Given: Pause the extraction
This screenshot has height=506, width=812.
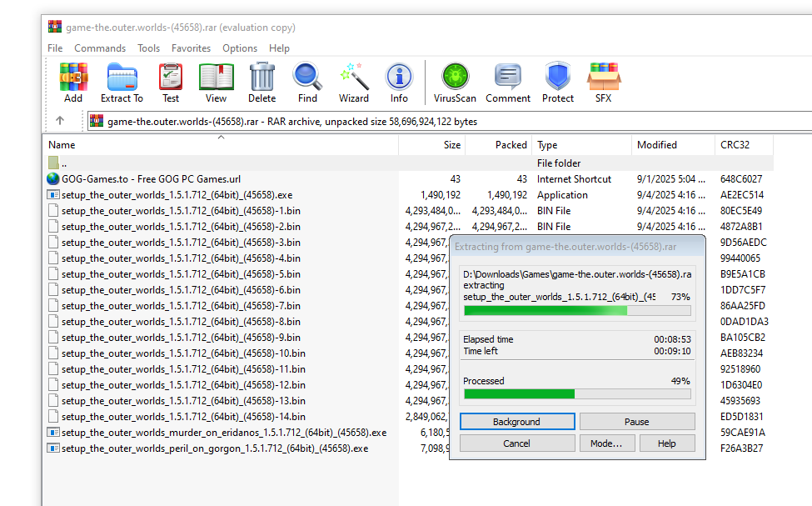Looking at the screenshot, I should pyautogui.click(x=637, y=422).
